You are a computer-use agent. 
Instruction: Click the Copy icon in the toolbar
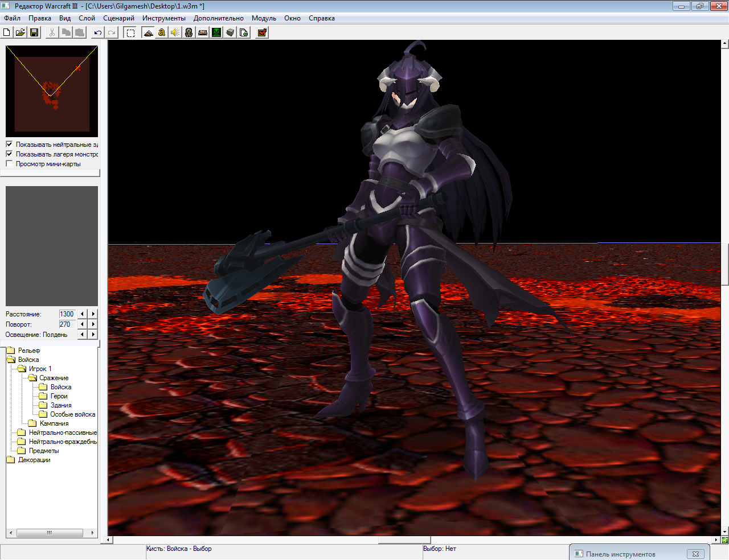(66, 32)
